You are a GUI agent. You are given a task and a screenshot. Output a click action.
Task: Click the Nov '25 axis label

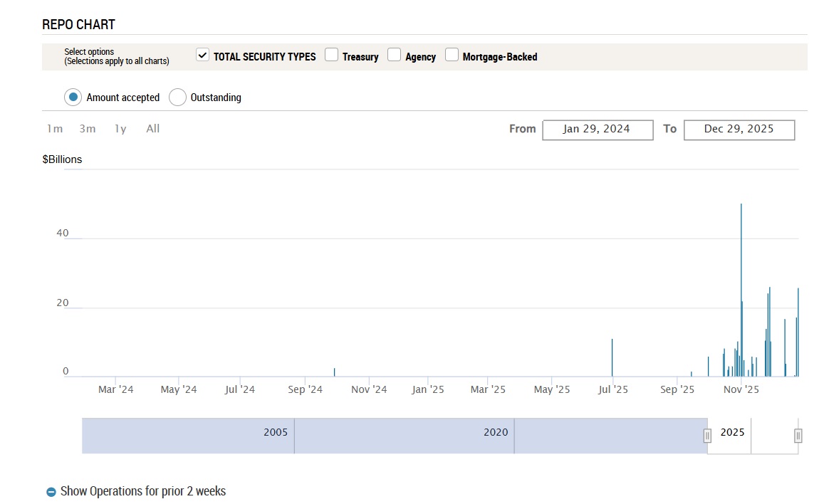point(741,389)
